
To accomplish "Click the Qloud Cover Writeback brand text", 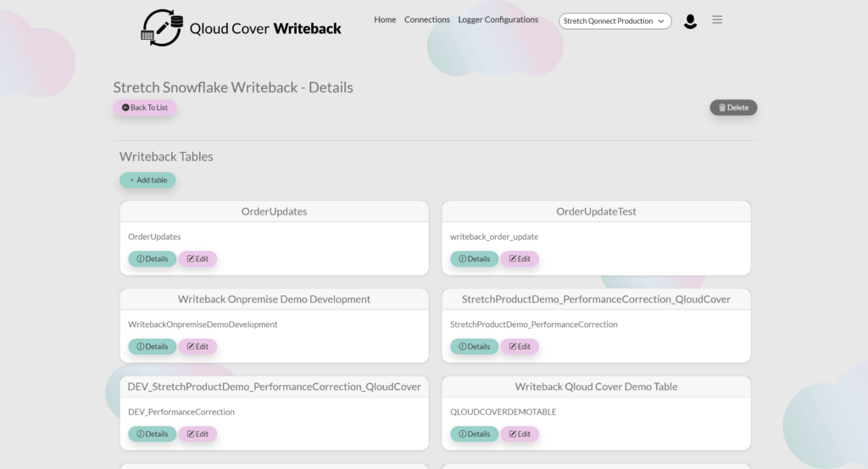I will click(265, 28).
